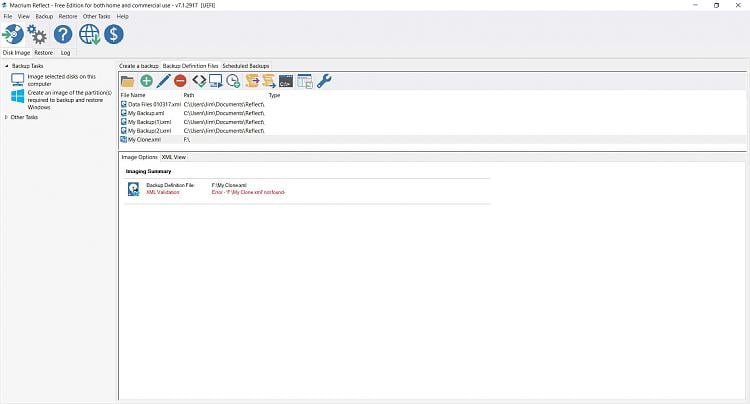Click file icon beside Data Files 010317.xml

124,104
